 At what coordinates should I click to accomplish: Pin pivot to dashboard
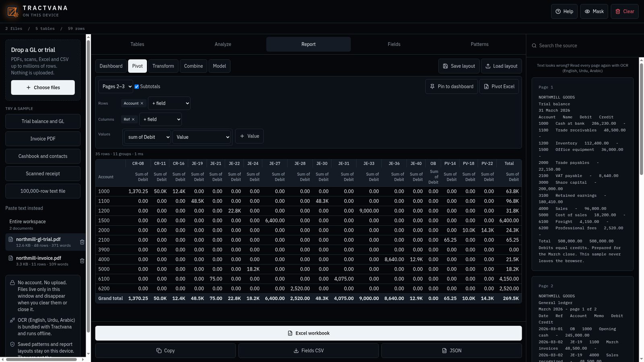pos(452,86)
